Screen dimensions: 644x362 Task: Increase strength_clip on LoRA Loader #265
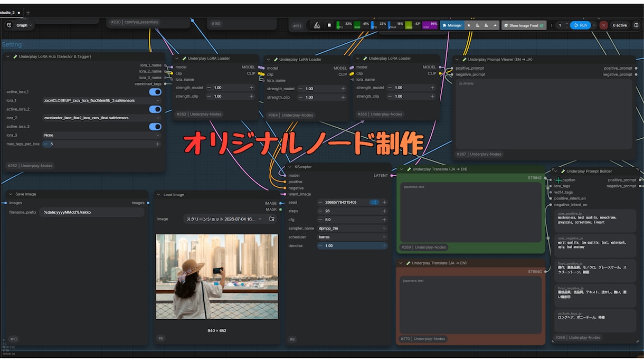coord(432,96)
